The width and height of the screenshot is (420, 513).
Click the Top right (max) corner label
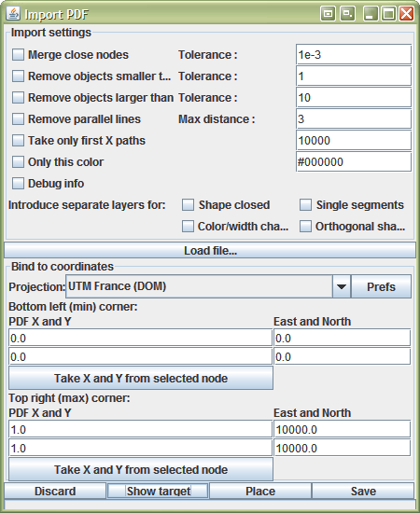[x=69, y=398]
